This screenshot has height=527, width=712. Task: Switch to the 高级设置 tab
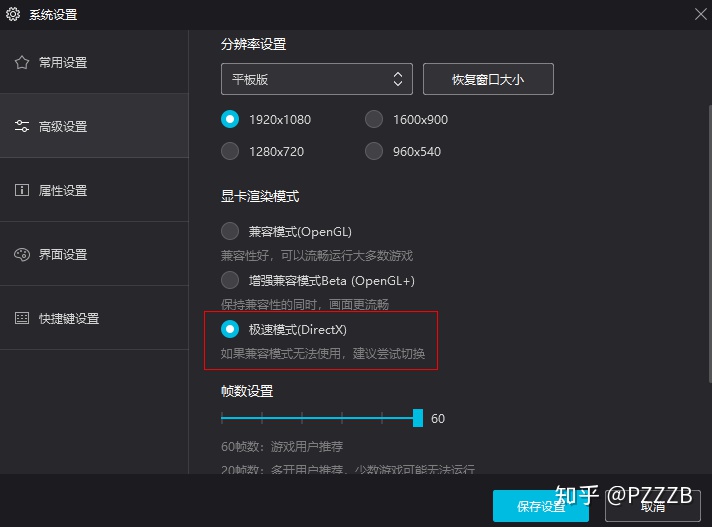pyautogui.click(x=94, y=126)
